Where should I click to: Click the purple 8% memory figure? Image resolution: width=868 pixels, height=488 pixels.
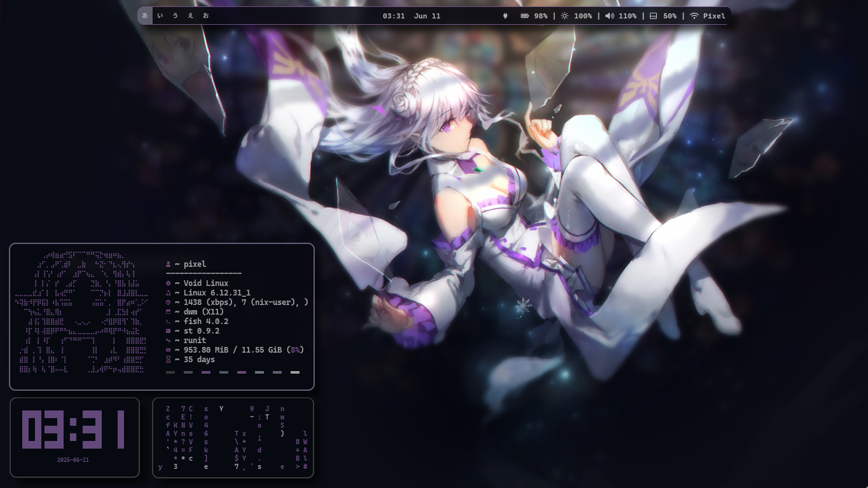click(296, 350)
